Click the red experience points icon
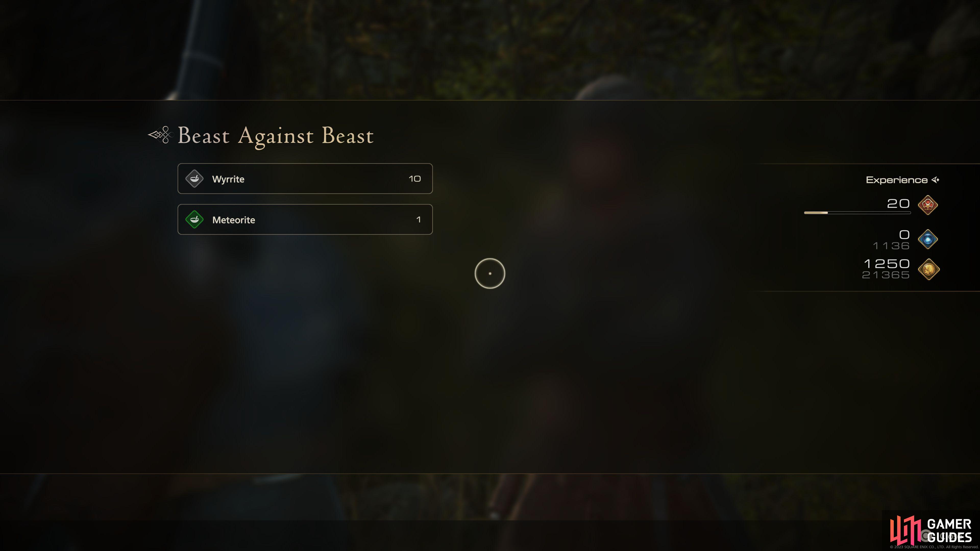The image size is (980, 551). coord(927,205)
